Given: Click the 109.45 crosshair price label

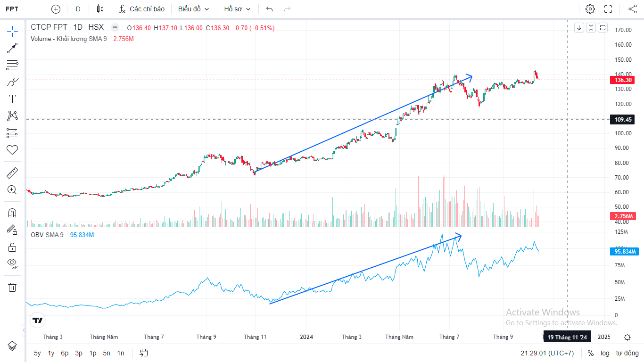Looking at the screenshot, I should coord(623,119).
